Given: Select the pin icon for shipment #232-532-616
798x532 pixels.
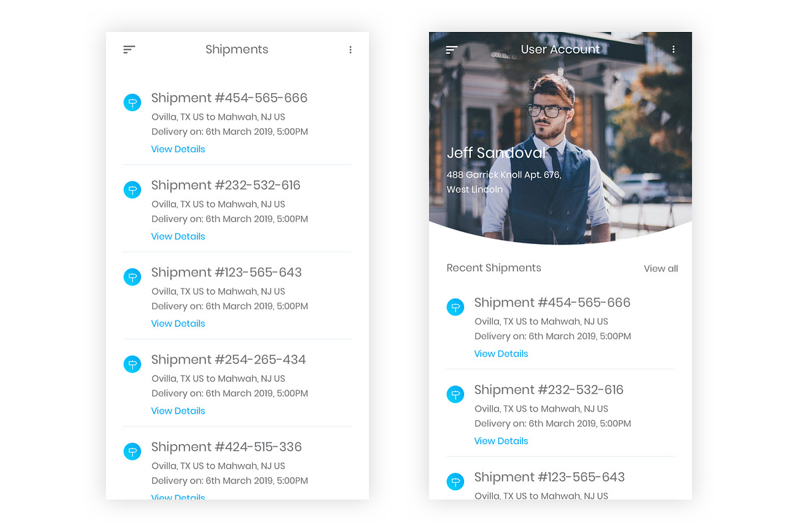Looking at the screenshot, I should pyautogui.click(x=132, y=190).
